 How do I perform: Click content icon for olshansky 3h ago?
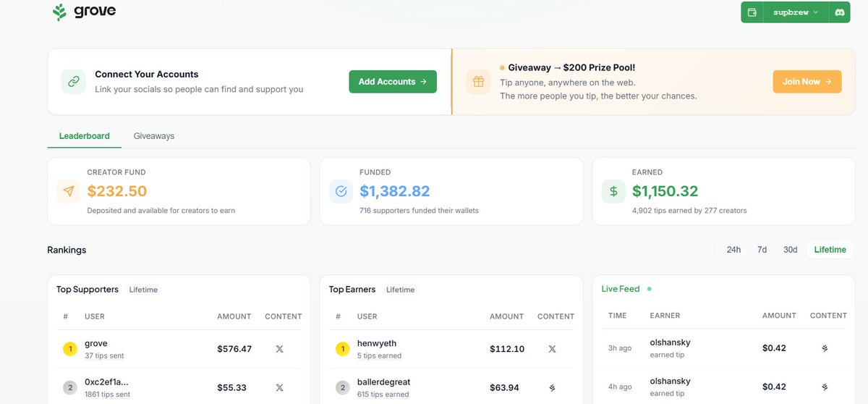coord(825,348)
